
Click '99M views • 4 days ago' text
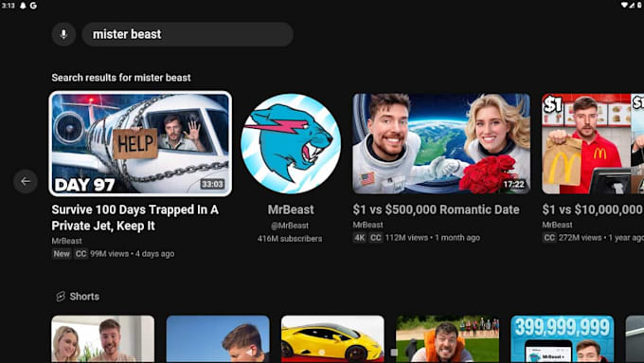click(x=133, y=254)
